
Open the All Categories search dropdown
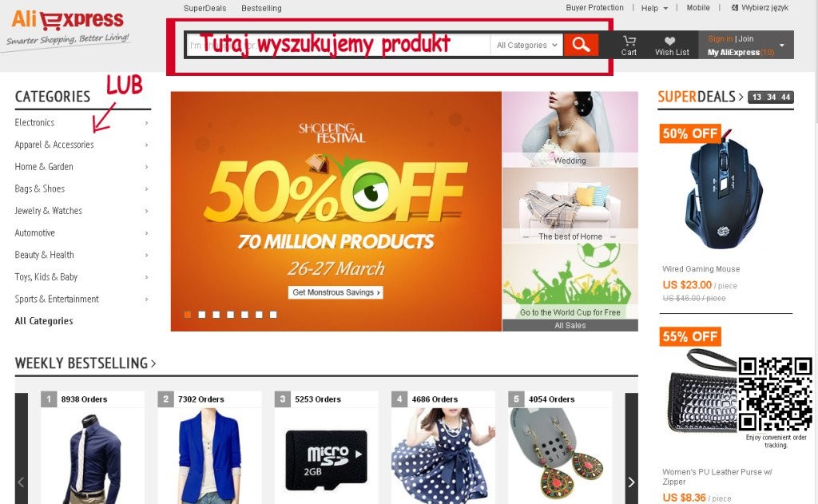tap(527, 46)
